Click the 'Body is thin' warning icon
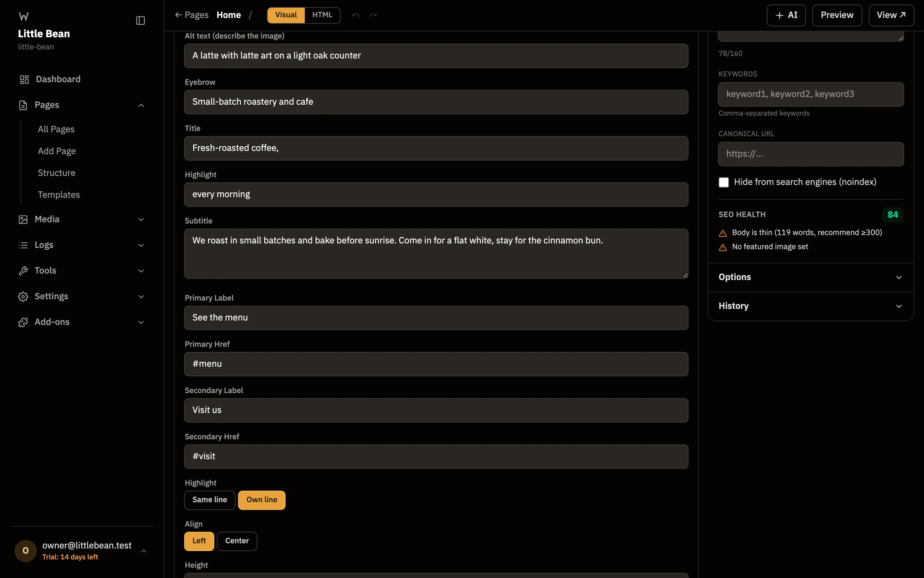Screen dimensions: 924x578 (x=723, y=233)
